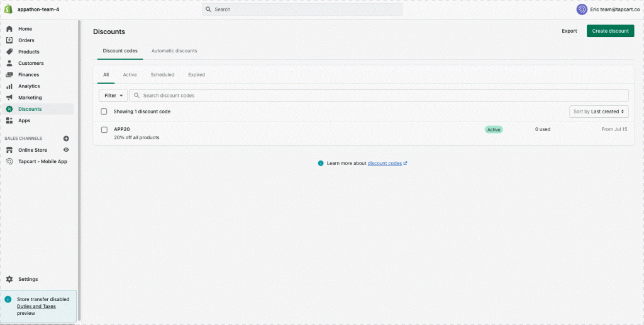Switch to Automatic discounts tab
Image resolution: width=644 pixels, height=325 pixels.
click(174, 51)
